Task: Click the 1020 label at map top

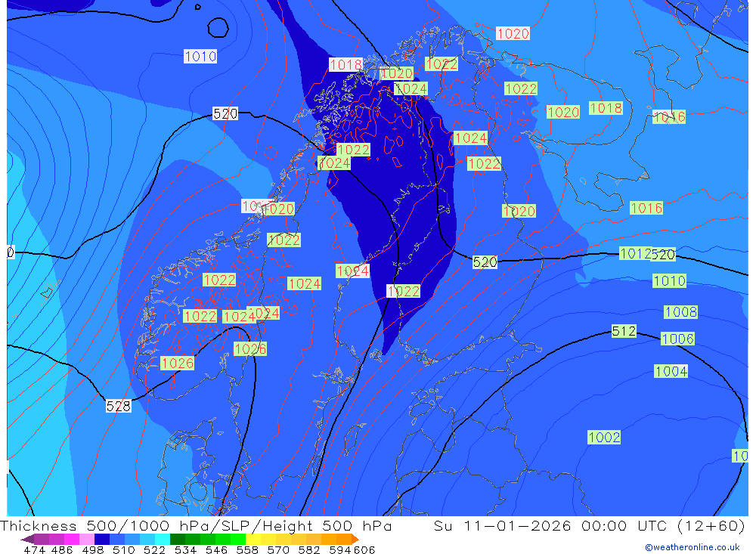Action: tap(513, 33)
